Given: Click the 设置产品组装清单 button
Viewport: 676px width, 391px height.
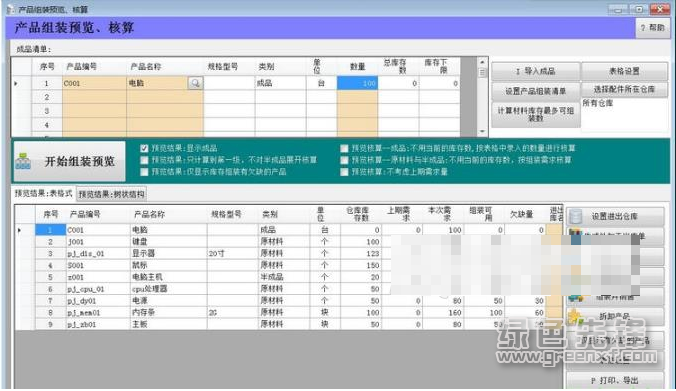Looking at the screenshot, I should [x=536, y=91].
